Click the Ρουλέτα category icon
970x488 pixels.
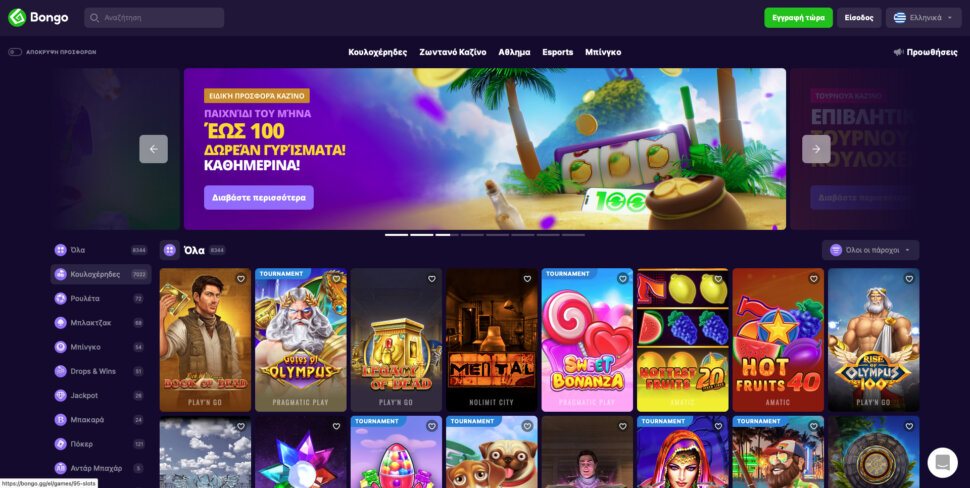(x=60, y=299)
